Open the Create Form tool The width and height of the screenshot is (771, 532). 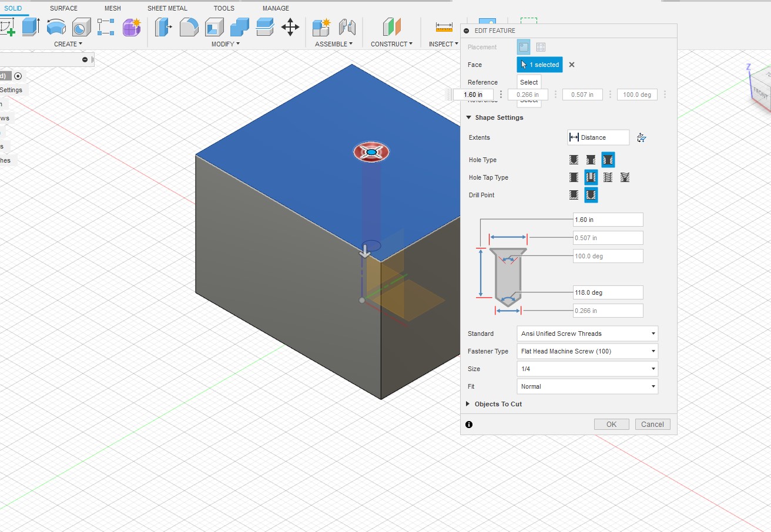coord(131,27)
